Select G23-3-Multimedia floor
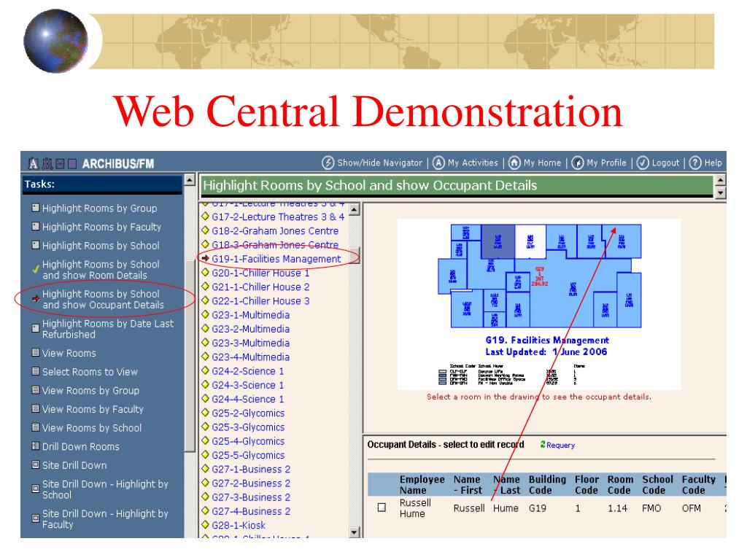The height and width of the screenshot is (560, 747). pyautogui.click(x=251, y=343)
